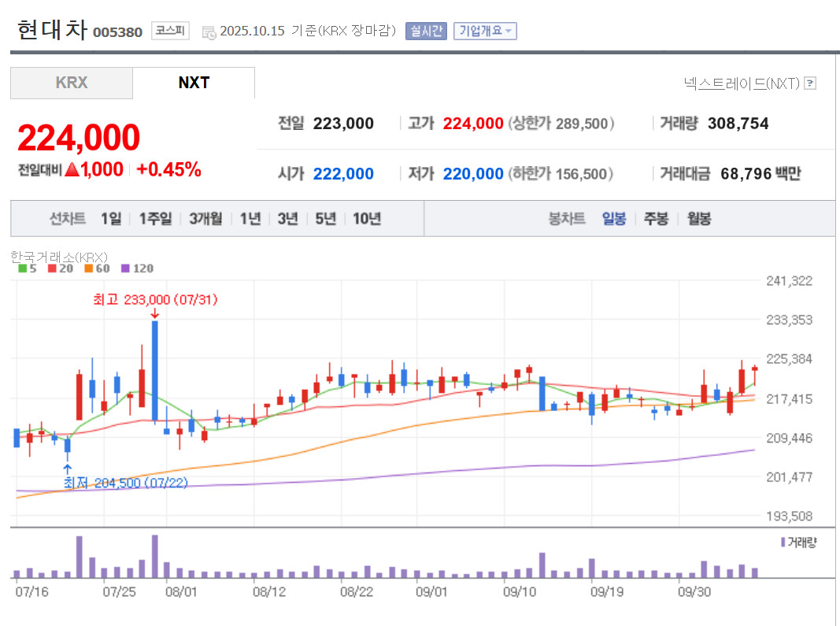840x626 pixels.
Task: Click the 최고 233,000 (07/31) annotation
Action: [155, 299]
